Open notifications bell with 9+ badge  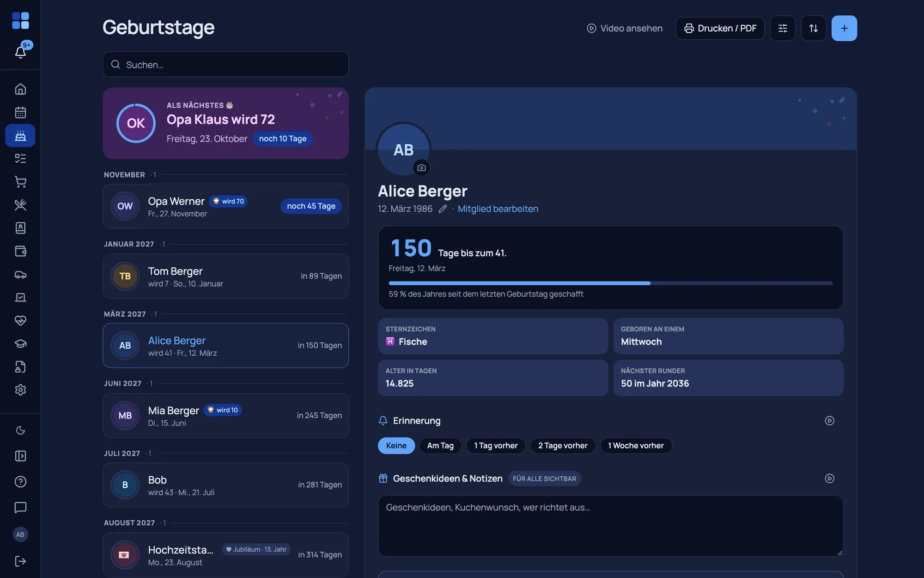20,52
